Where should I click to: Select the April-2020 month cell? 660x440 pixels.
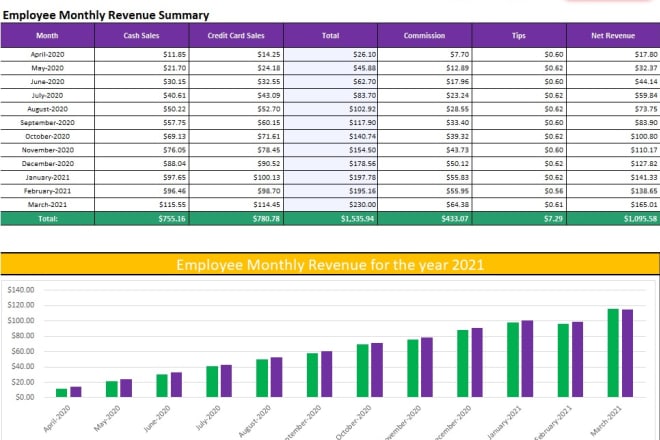pyautogui.click(x=47, y=54)
